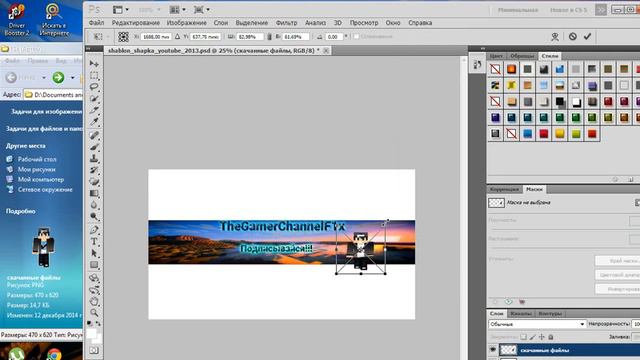Click Explorer green Forward button
The width and height of the screenshot is (640, 360).
coord(58,77)
